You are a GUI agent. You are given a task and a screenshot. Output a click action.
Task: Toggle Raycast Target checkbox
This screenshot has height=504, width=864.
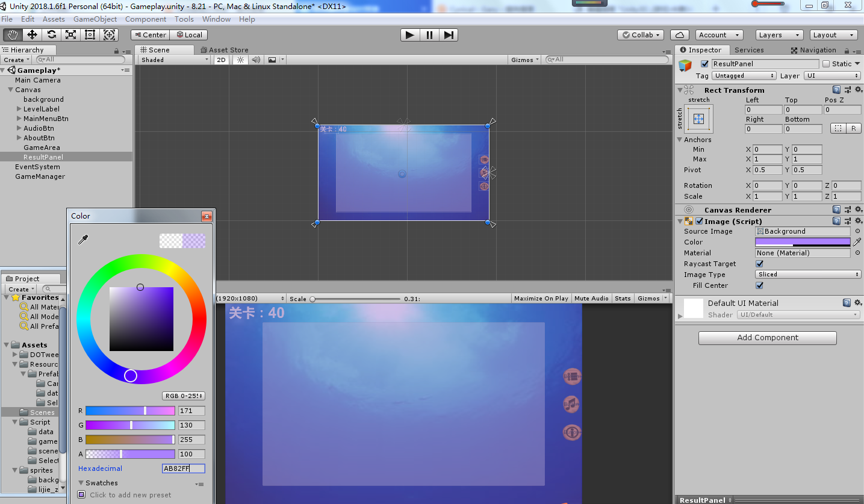click(x=759, y=264)
